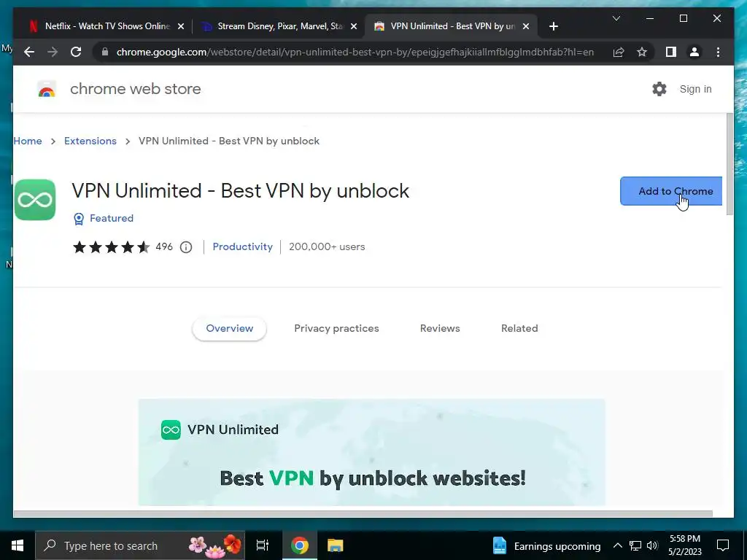This screenshot has height=560, width=747.
Task: Open a new tab with plus button
Action: [553, 26]
